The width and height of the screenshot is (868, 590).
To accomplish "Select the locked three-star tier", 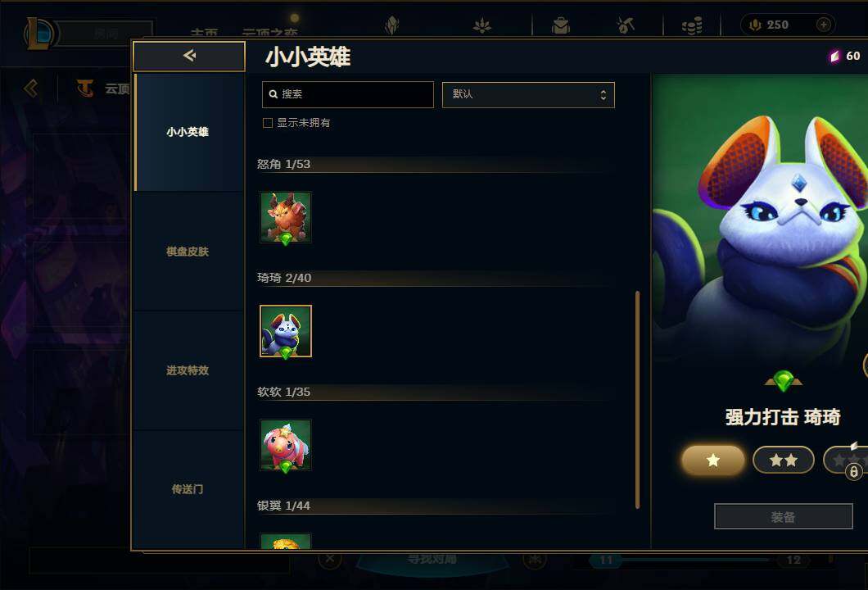I will click(845, 460).
